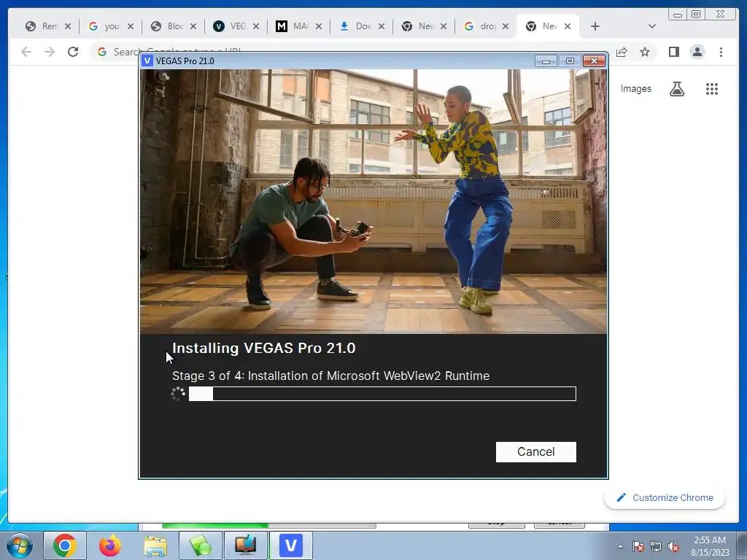Open Google Search Labs flask icon
Image resolution: width=747 pixels, height=560 pixels.
676,88
